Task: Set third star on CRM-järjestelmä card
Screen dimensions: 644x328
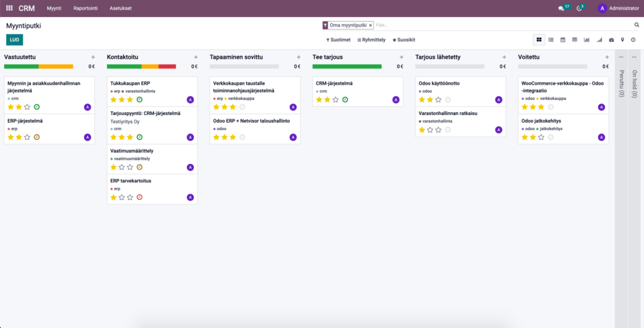Action: coord(335,99)
